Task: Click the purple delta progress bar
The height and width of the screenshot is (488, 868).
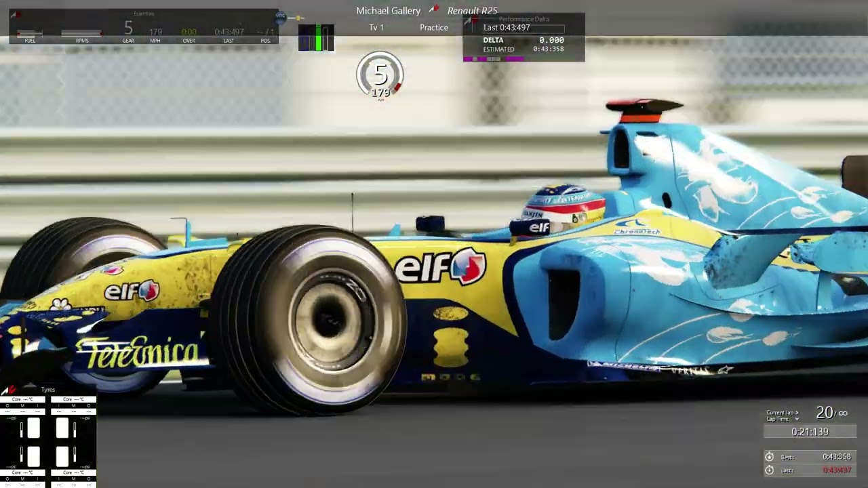Action: tap(494, 59)
